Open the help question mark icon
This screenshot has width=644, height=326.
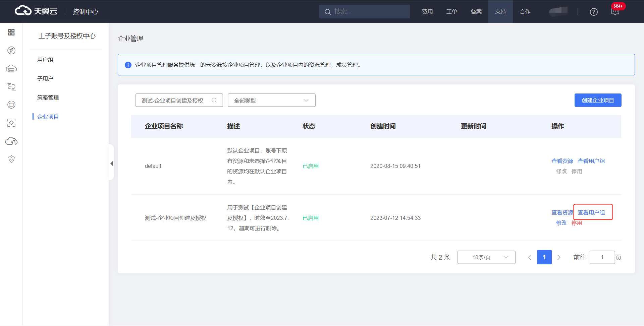(593, 12)
